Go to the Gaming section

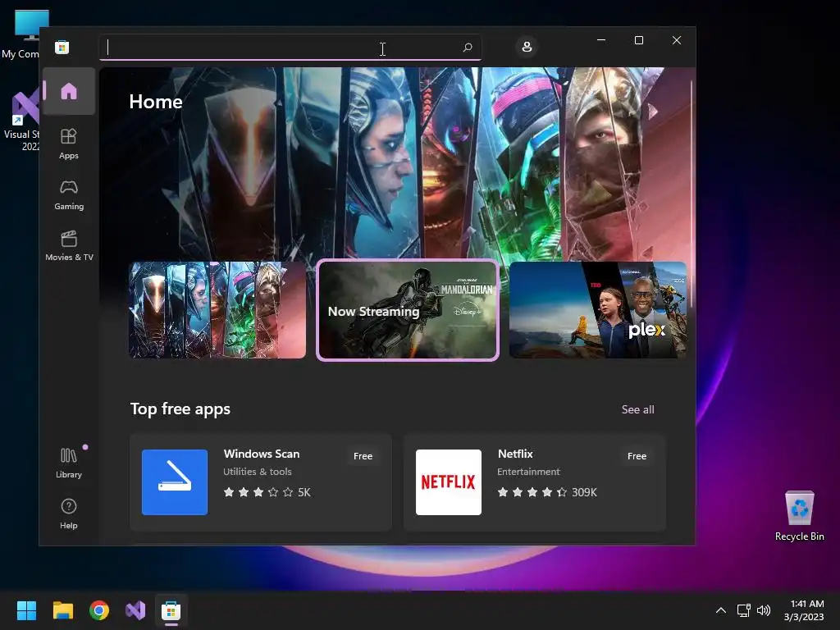[69, 195]
